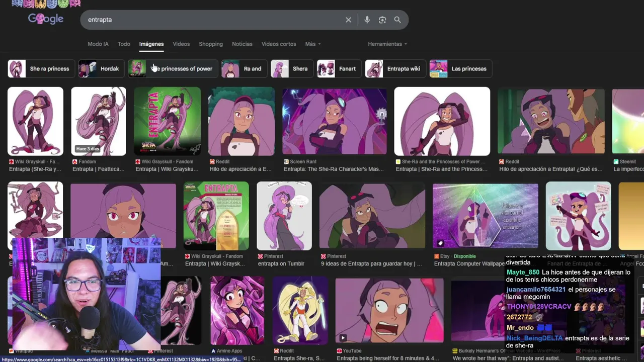The height and width of the screenshot is (362, 644).
Task: Open 'Entrapta | She-Ra and the Princess...' link
Action: coord(441,169)
